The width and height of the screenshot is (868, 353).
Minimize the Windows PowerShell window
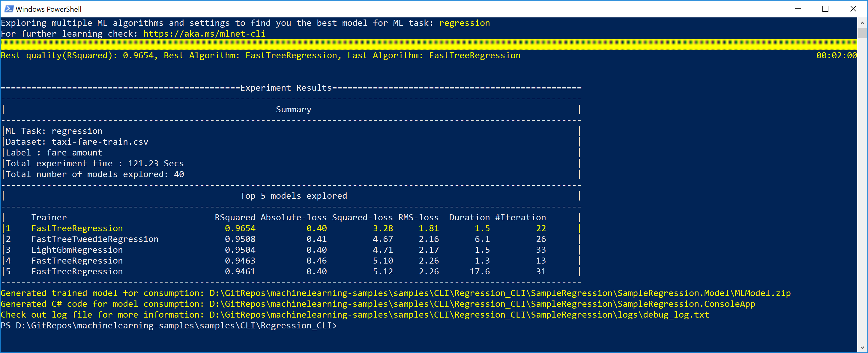pyautogui.click(x=798, y=9)
